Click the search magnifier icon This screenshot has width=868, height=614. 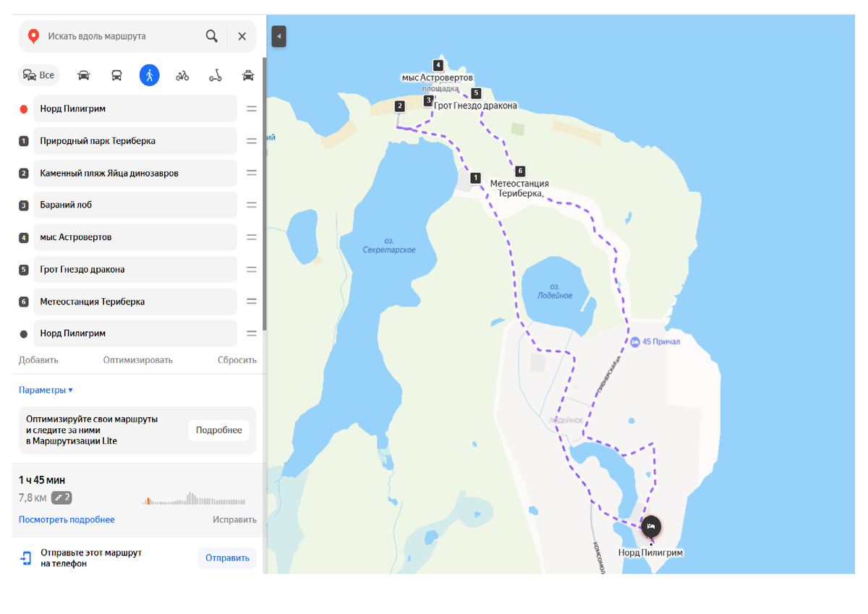point(211,36)
